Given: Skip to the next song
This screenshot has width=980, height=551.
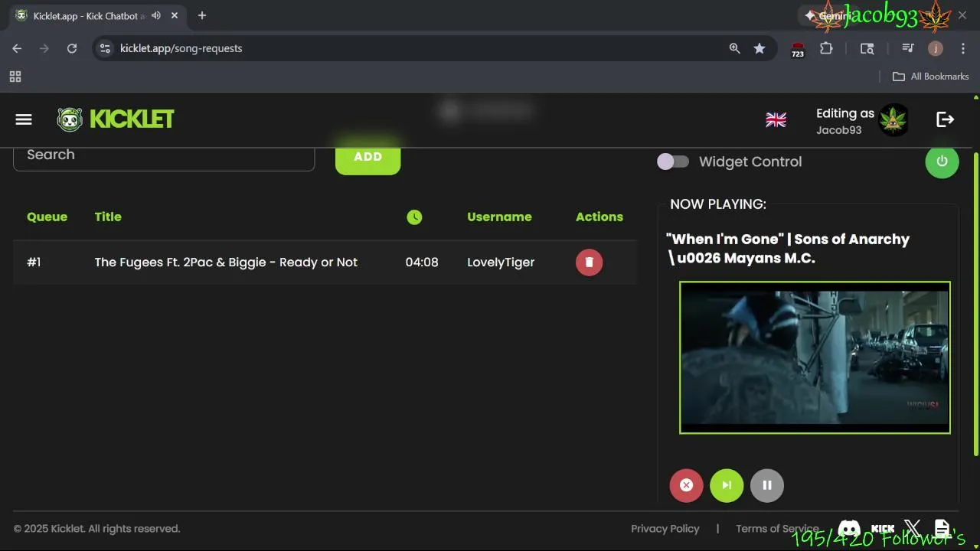Looking at the screenshot, I should coord(727,485).
